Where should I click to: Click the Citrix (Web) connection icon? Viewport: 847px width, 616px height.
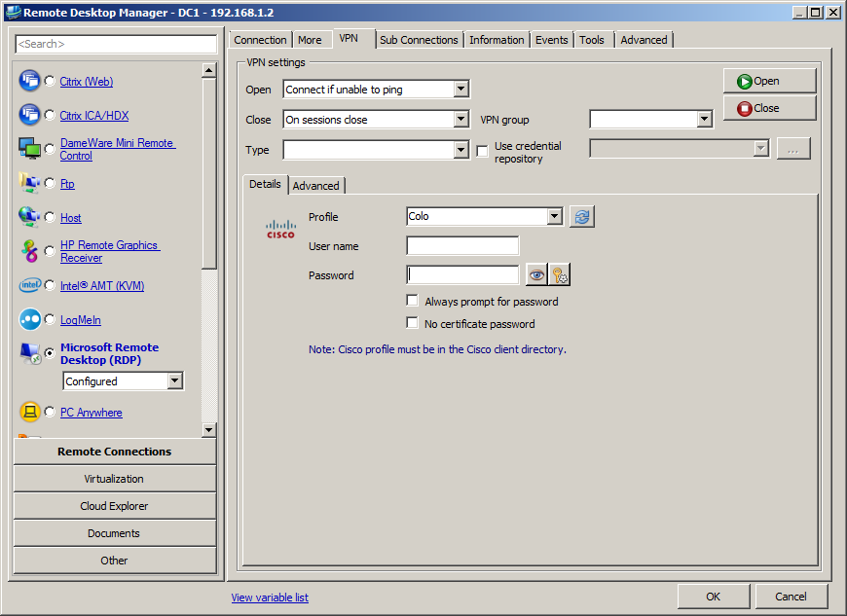click(x=29, y=81)
